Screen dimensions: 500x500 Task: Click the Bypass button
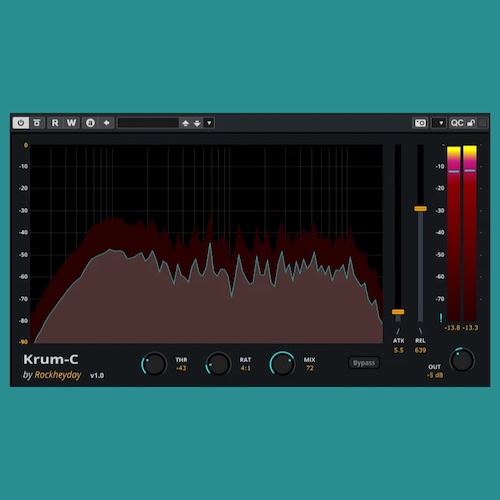point(364,363)
